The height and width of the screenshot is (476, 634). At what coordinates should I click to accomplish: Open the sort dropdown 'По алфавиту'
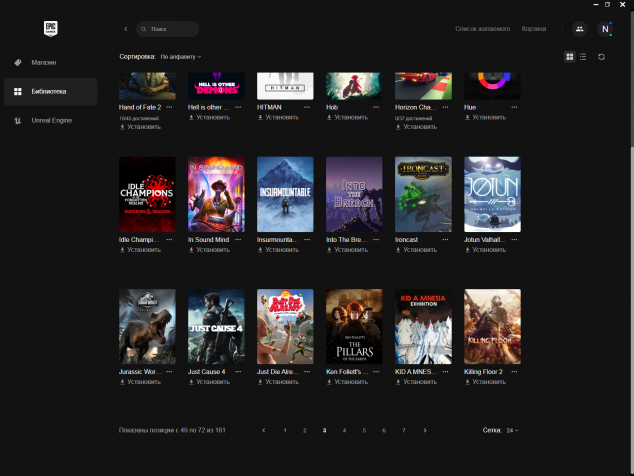pos(181,57)
